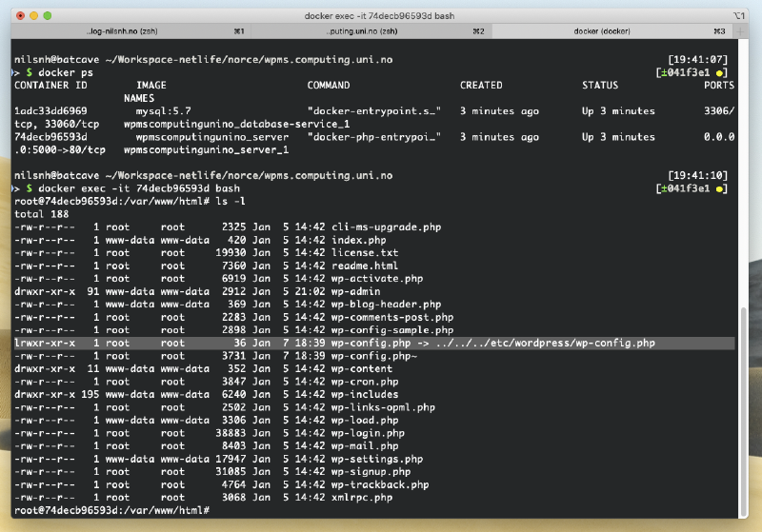The width and height of the screenshot is (762, 532).
Task: Click the xmlrpc.php file name
Action: point(362,498)
